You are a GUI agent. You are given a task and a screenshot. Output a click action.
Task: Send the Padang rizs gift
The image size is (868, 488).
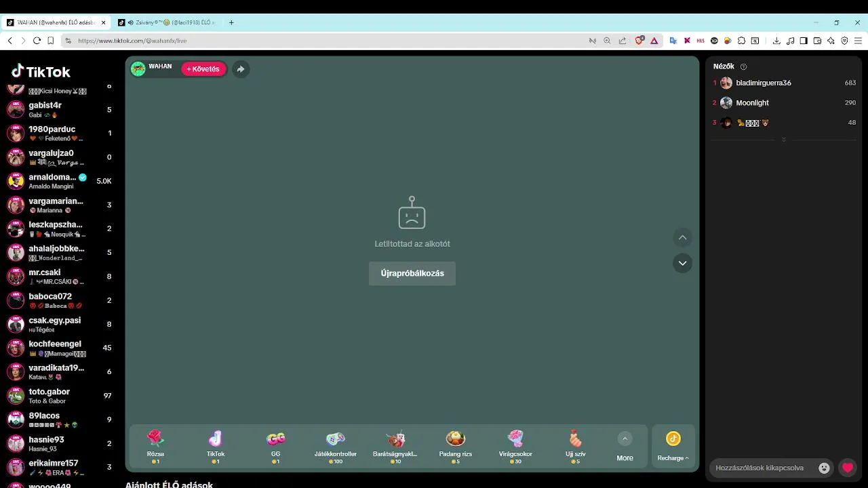(455, 446)
